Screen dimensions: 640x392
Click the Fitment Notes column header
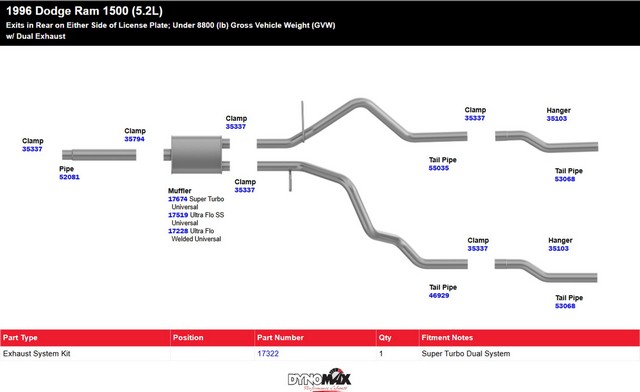pos(529,338)
